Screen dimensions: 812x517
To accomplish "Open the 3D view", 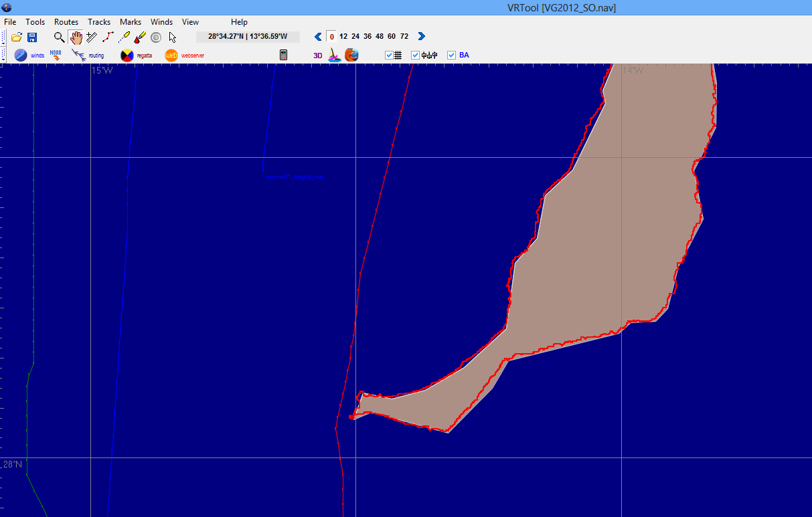I will [318, 56].
